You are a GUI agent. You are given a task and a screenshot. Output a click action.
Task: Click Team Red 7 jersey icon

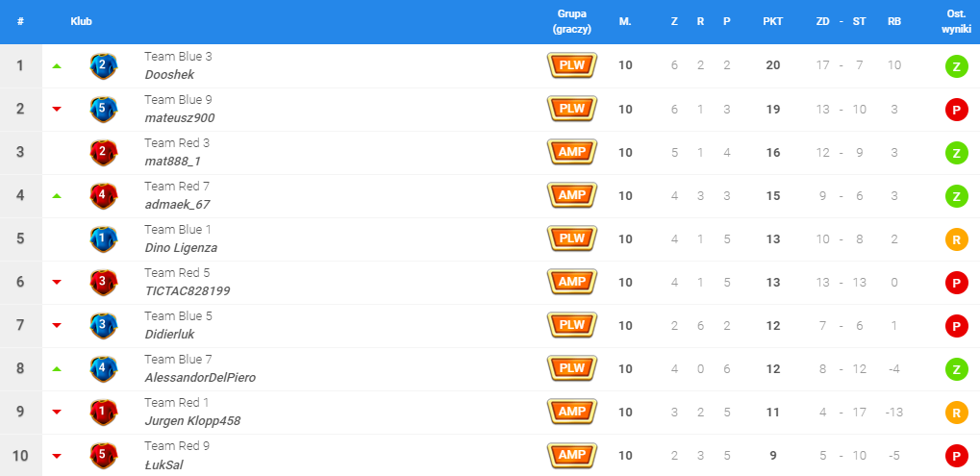[103, 195]
